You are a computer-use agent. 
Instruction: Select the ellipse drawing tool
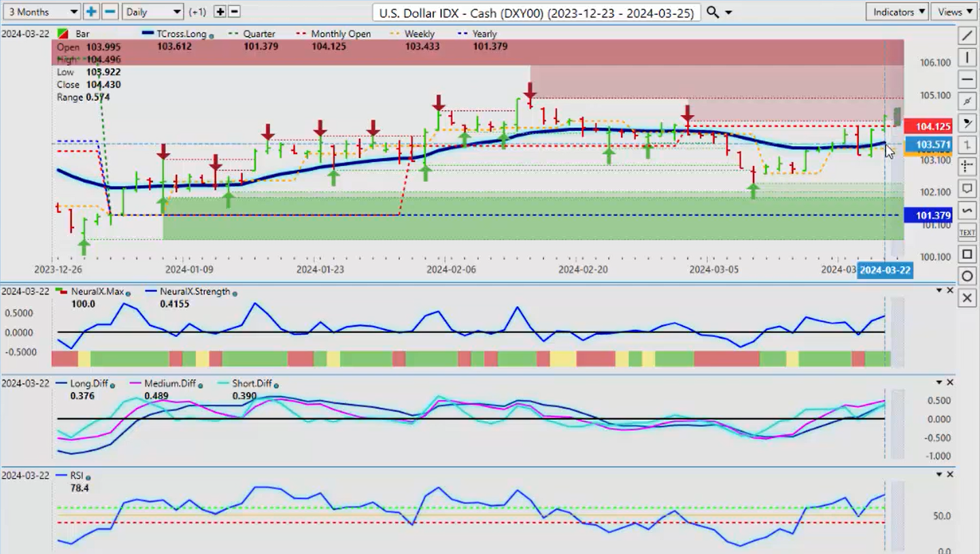[x=966, y=276]
